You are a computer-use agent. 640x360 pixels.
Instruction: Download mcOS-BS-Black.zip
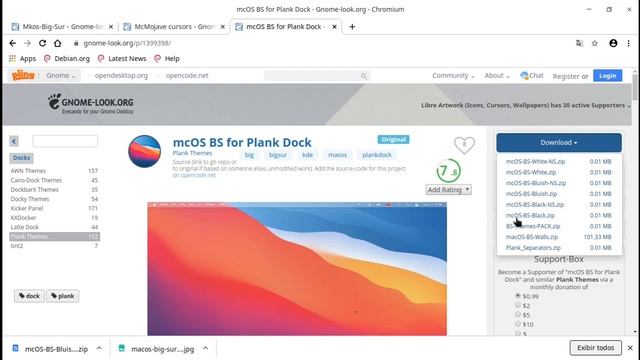tap(530, 215)
